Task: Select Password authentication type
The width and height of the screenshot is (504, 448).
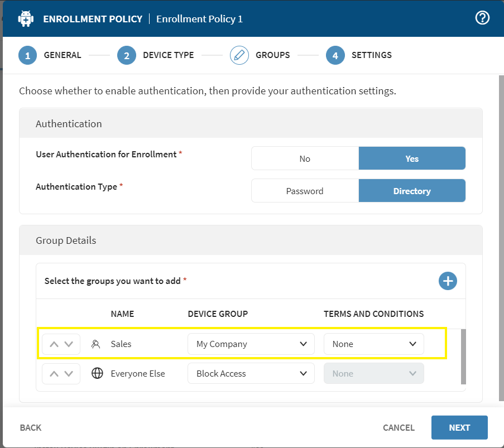Action: [305, 191]
